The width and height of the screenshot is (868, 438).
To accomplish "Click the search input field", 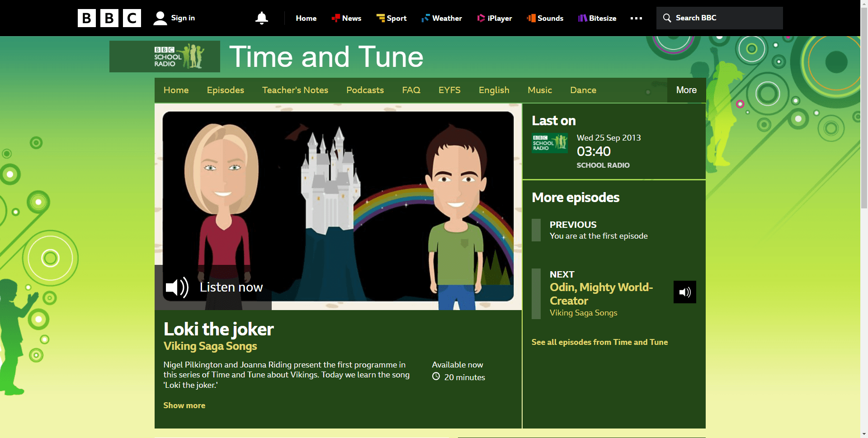I will click(x=719, y=18).
